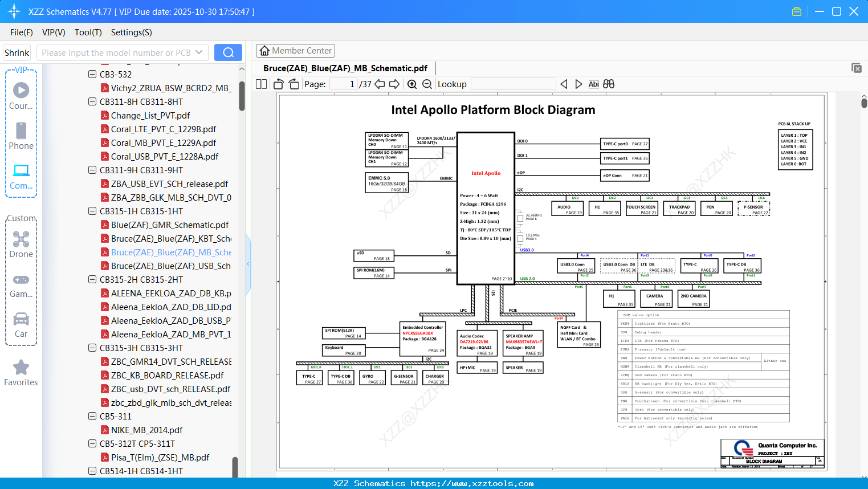Screen dimensions: 868x489
Task: Toggle the Abi text match option
Action: (x=594, y=84)
